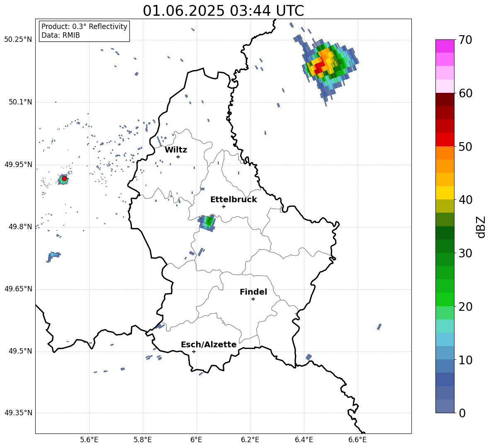Click the red radar site marker dot

coord(64,179)
